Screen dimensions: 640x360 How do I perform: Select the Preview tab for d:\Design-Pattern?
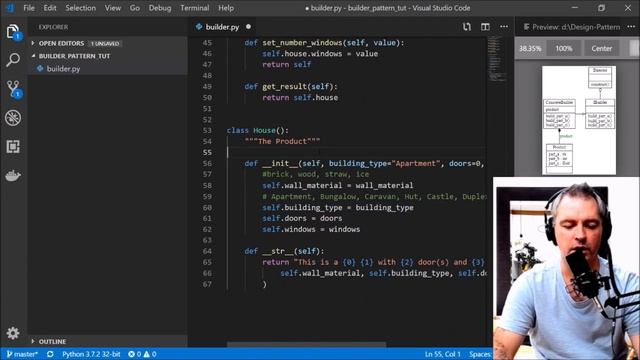click(x=571, y=27)
